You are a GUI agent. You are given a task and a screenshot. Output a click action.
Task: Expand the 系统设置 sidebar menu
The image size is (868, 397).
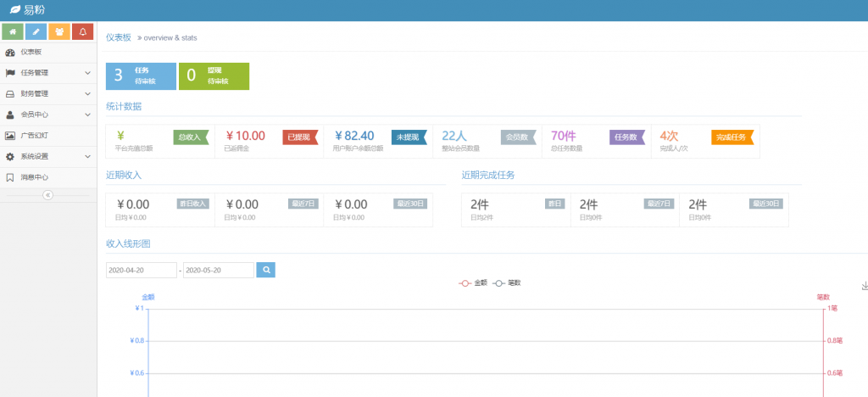point(47,157)
